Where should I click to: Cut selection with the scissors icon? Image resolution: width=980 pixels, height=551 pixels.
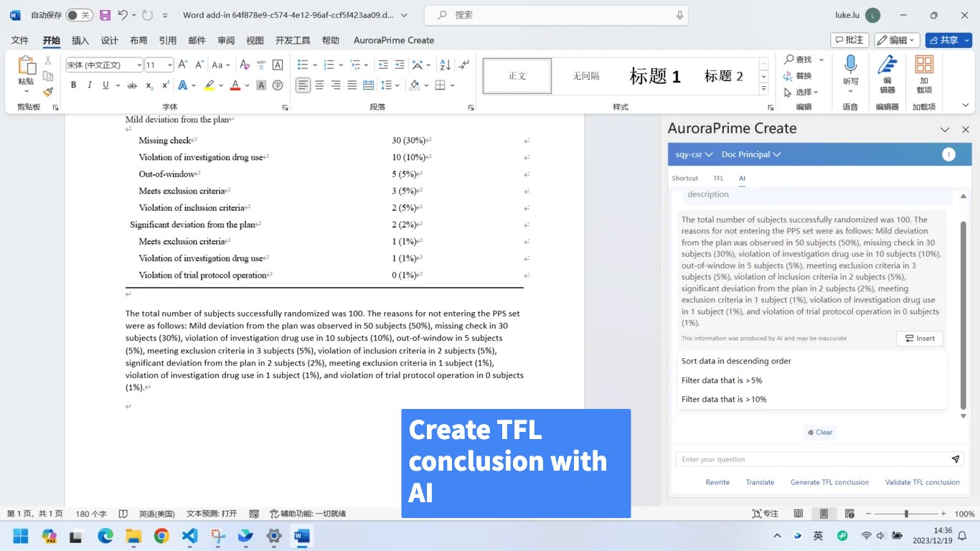[x=48, y=60]
